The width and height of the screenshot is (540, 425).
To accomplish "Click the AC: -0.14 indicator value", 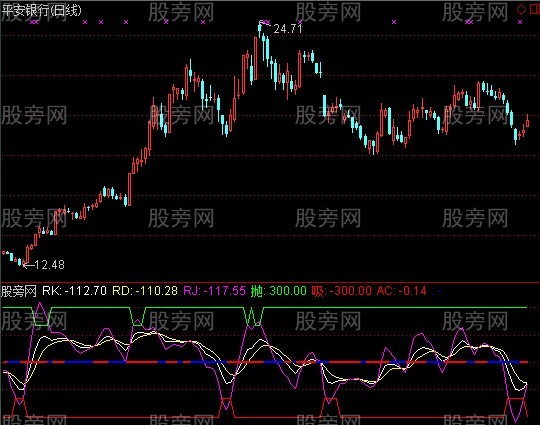I will [402, 291].
